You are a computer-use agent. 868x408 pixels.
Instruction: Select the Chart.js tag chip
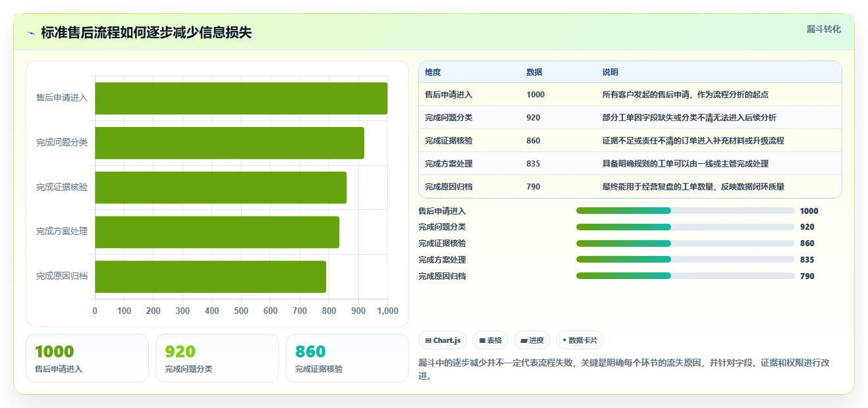(x=443, y=340)
